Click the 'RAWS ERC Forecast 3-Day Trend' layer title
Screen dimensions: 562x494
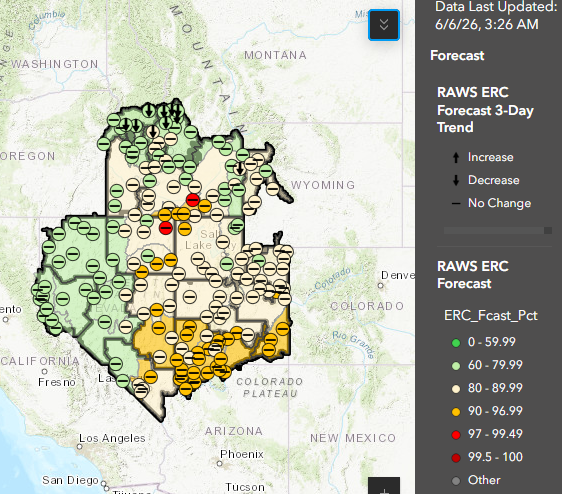[x=485, y=110]
